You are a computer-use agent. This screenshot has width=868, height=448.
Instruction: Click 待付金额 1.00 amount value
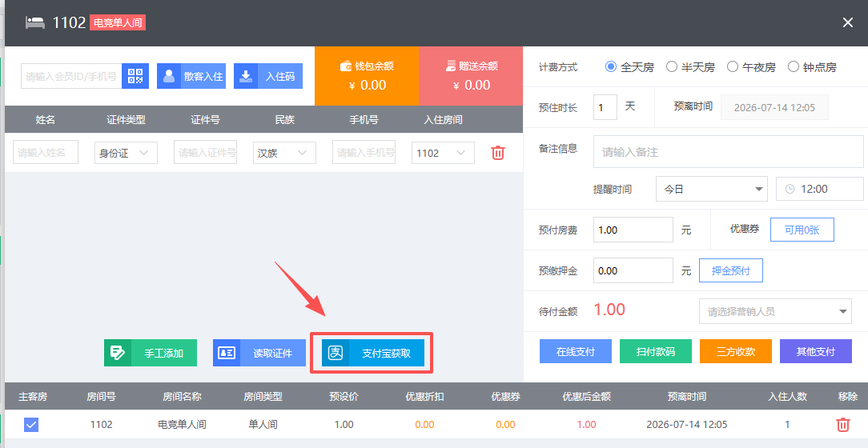click(x=609, y=310)
